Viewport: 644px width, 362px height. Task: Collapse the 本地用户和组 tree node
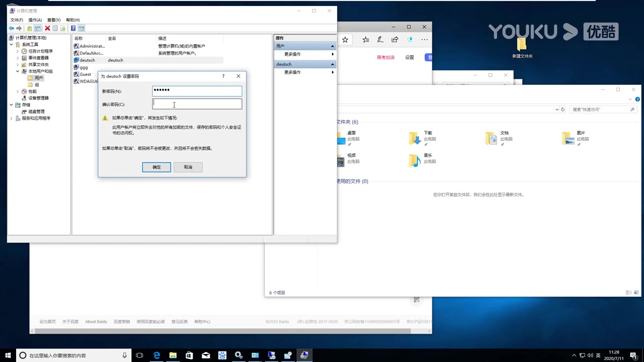(x=17, y=71)
